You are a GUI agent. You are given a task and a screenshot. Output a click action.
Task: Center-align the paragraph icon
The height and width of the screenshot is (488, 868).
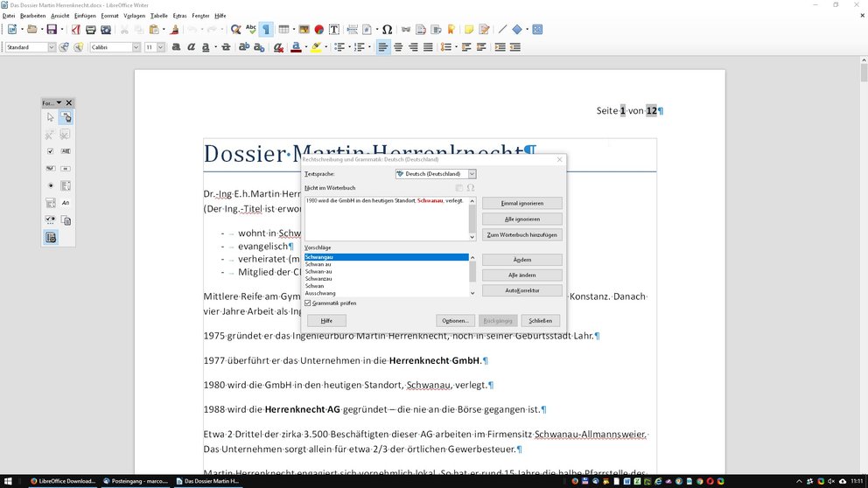[x=398, y=47]
